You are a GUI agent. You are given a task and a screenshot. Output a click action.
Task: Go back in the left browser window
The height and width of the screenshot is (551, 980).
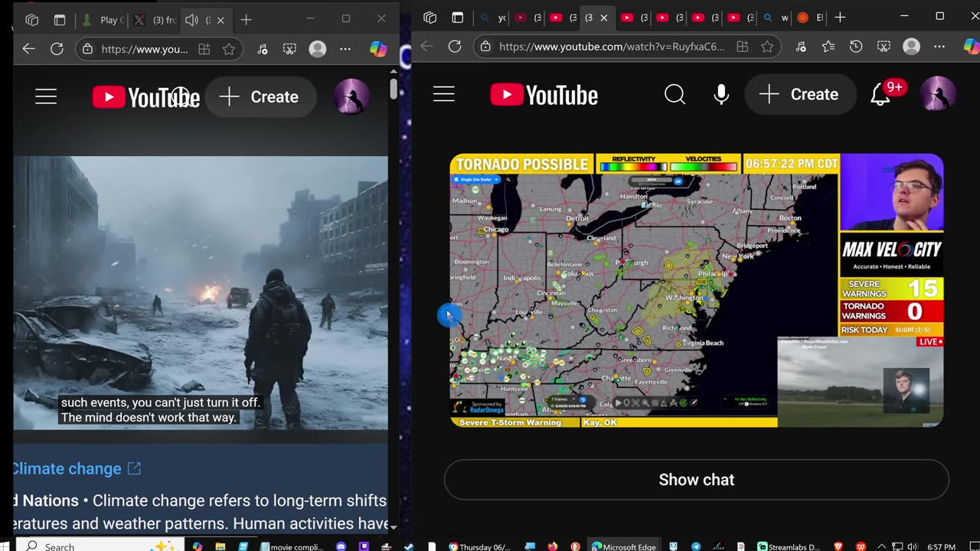click(x=29, y=49)
